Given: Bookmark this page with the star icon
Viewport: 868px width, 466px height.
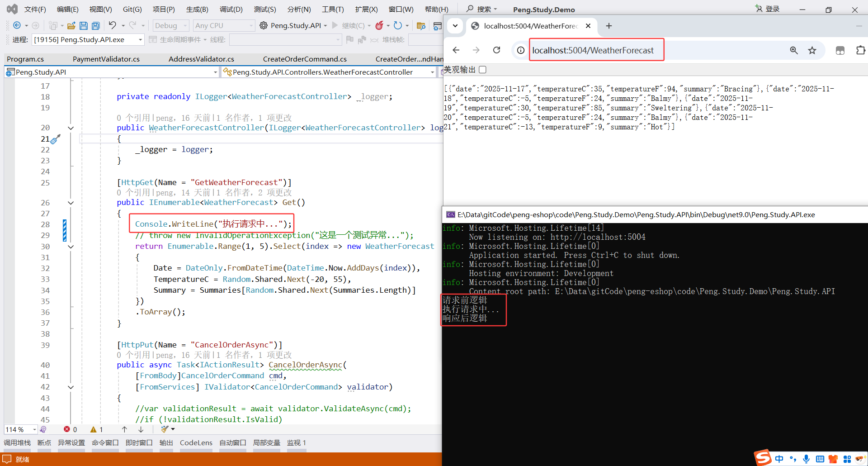Looking at the screenshot, I should 812,50.
